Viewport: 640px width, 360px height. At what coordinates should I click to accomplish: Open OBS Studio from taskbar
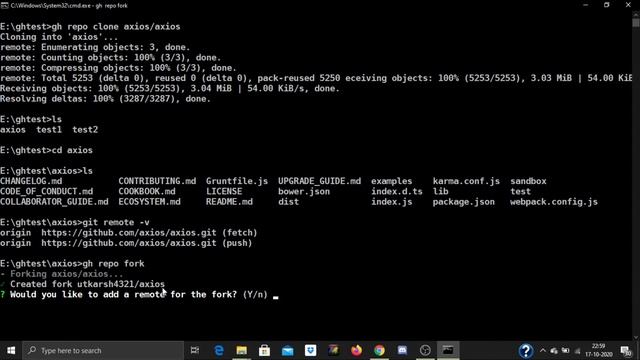click(x=425, y=350)
